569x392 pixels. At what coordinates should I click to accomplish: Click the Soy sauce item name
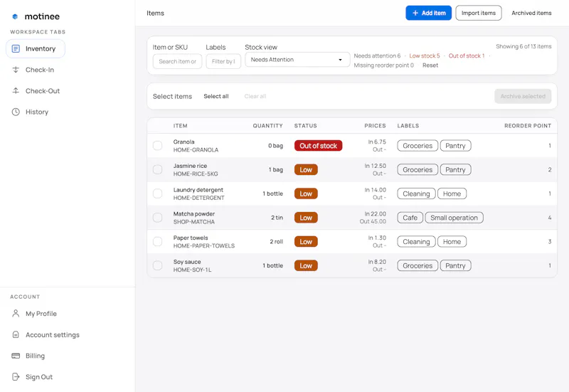coord(187,262)
